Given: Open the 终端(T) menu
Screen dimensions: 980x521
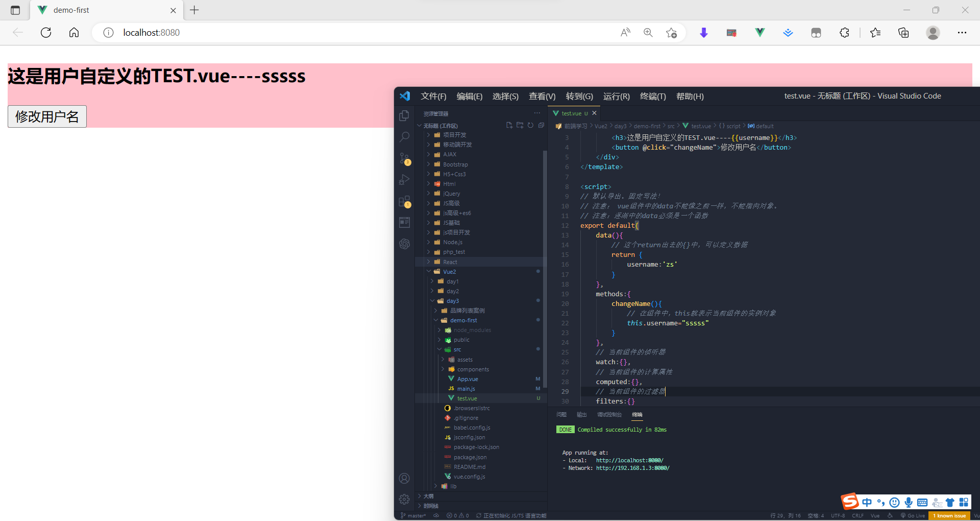Looking at the screenshot, I should coord(652,96).
